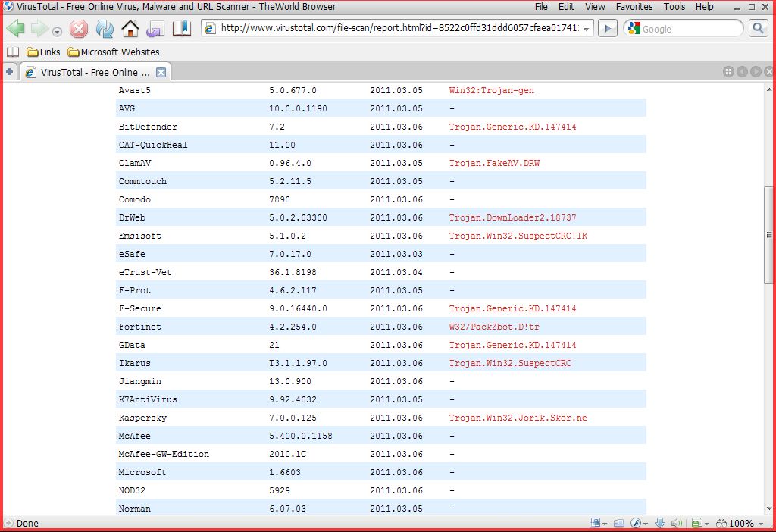This screenshot has width=776, height=532.
Task: Click eSafe update date 2011.03.03
Action: (396, 254)
